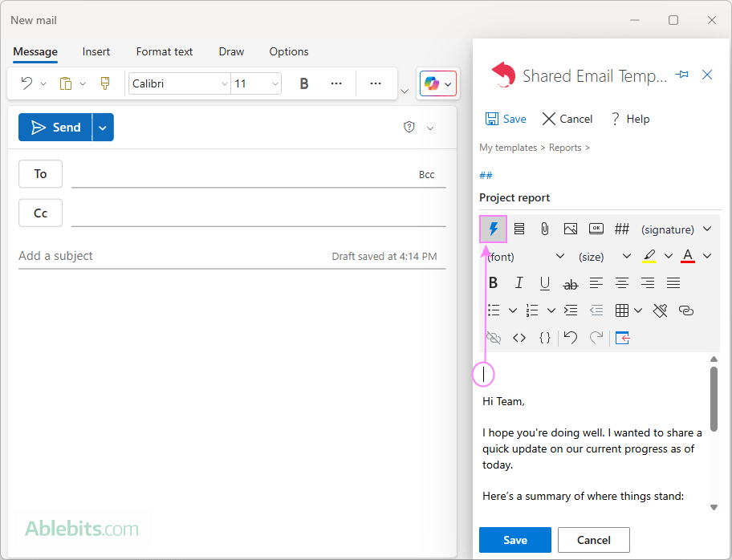Viewport: 732px width, 560px height.
Task: Open the Options tab
Action: click(x=289, y=51)
